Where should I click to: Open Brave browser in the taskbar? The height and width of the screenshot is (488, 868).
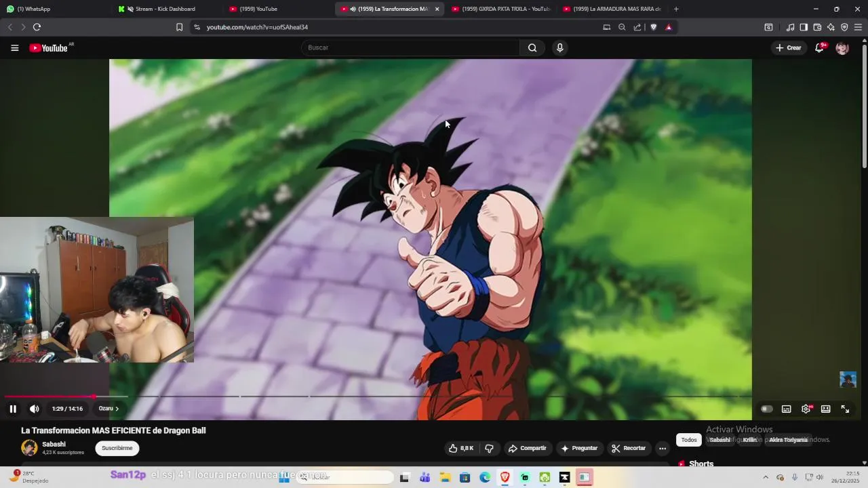(x=505, y=477)
